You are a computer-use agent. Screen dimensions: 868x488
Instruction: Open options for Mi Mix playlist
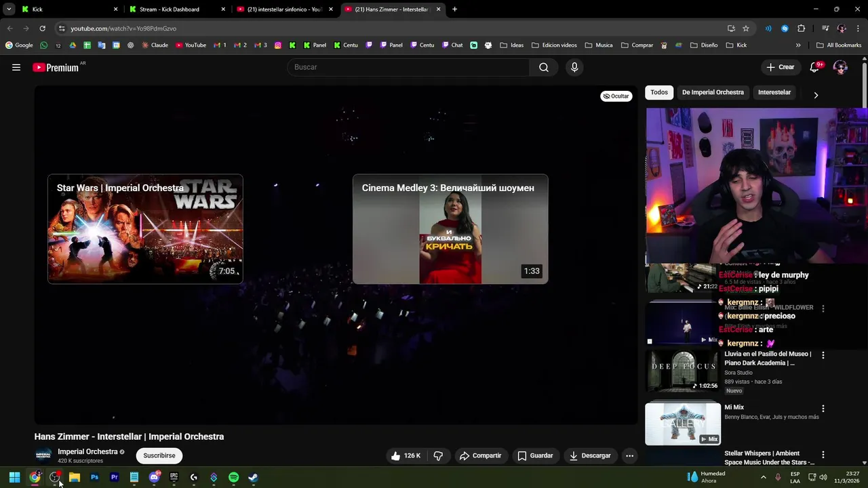click(823, 409)
